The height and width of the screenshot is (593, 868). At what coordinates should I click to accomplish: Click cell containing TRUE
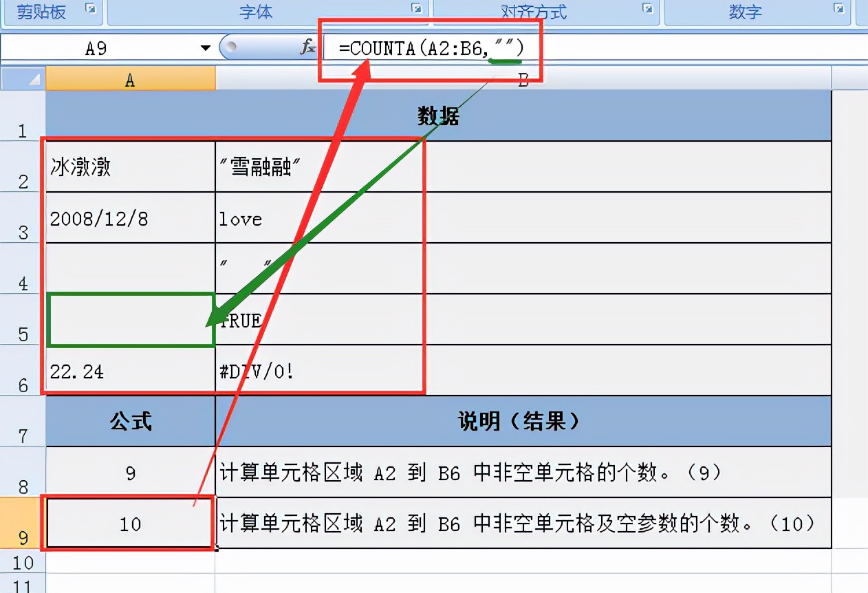(523, 319)
